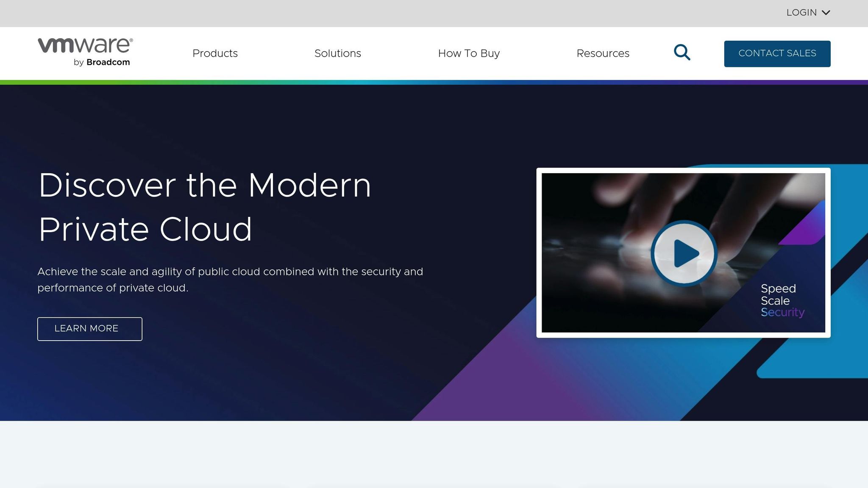
Task: Open the How To Buy menu
Action: point(469,53)
